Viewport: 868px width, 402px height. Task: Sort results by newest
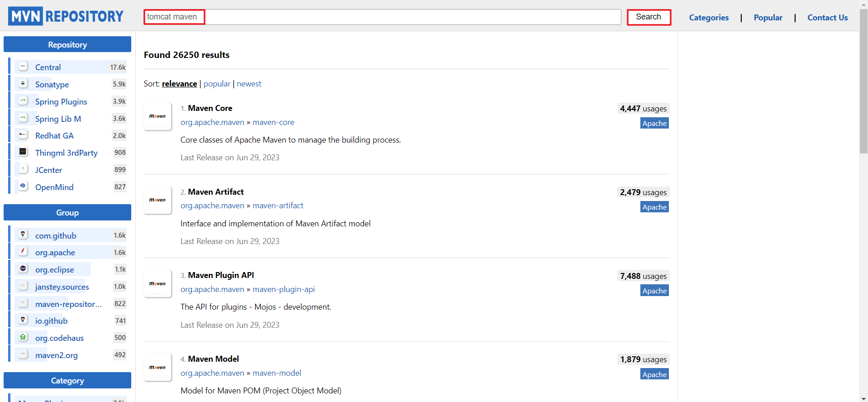249,84
